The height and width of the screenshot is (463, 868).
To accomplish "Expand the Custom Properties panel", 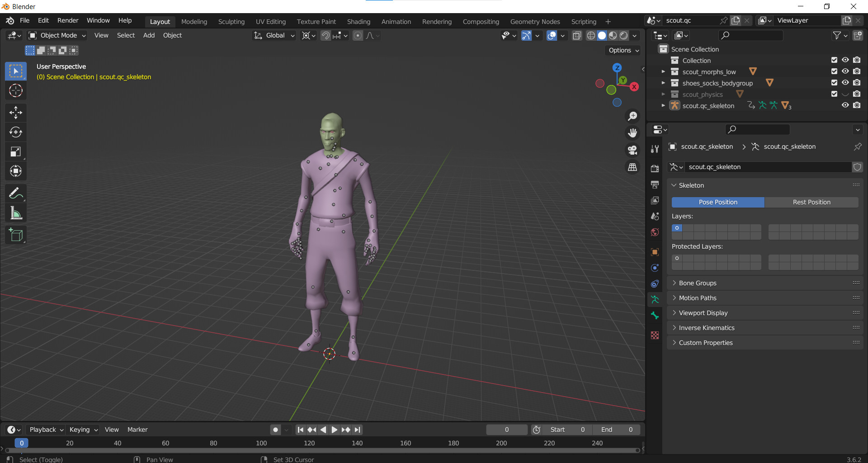I will [x=765, y=343].
